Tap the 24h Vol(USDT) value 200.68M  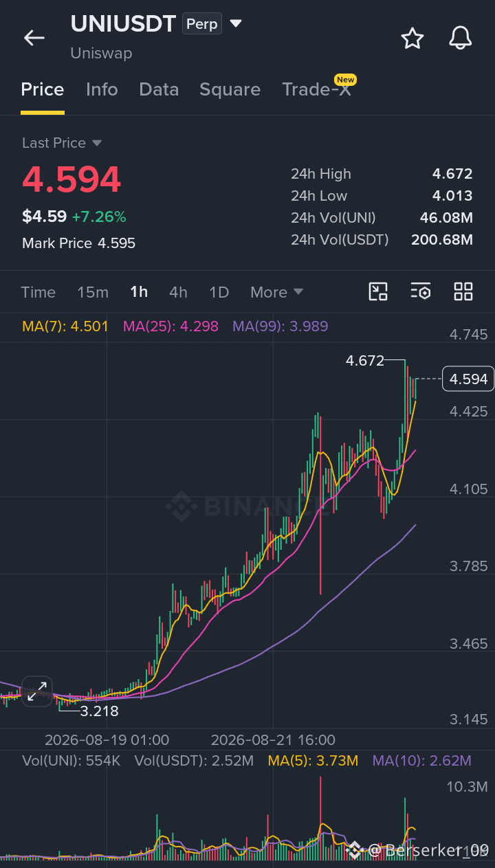pyautogui.click(x=442, y=240)
